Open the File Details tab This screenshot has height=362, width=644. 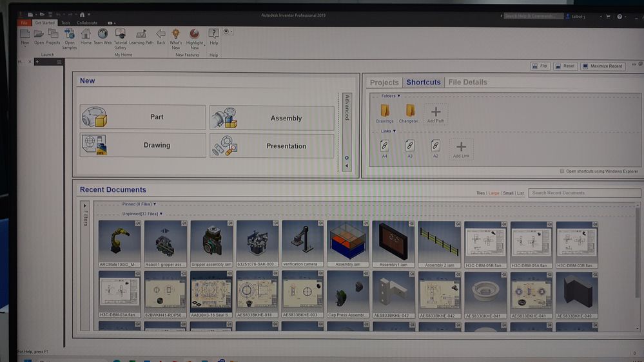(x=467, y=82)
